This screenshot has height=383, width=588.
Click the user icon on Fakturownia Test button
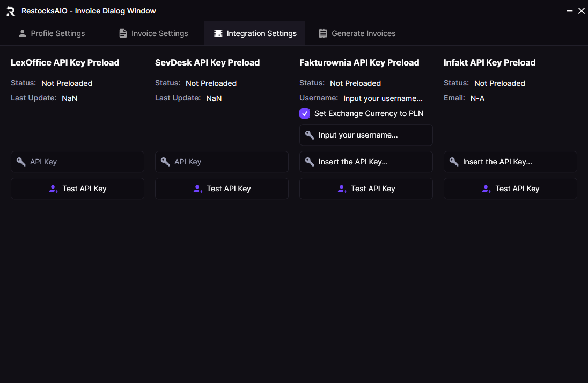342,189
